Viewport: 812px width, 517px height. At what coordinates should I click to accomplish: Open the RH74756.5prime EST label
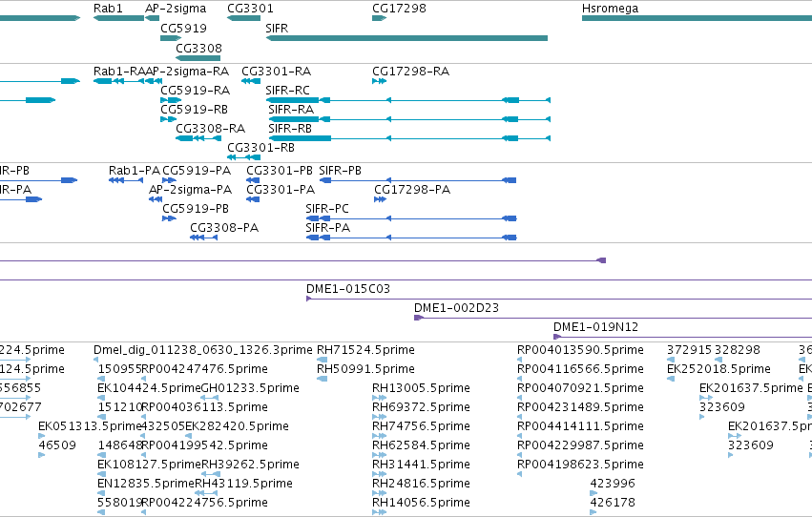coord(421,427)
